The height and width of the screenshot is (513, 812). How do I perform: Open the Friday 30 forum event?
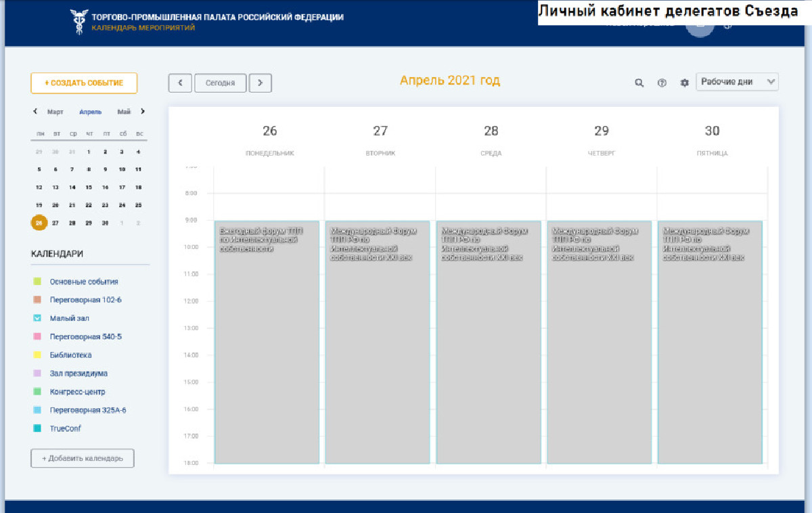[x=710, y=342]
